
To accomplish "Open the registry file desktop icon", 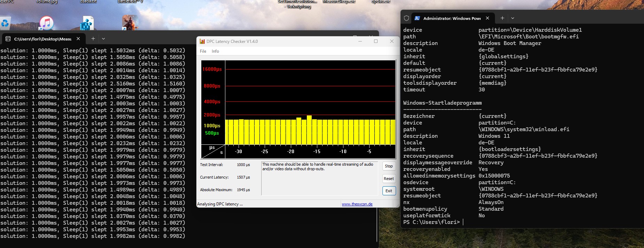I will tap(87, 24).
